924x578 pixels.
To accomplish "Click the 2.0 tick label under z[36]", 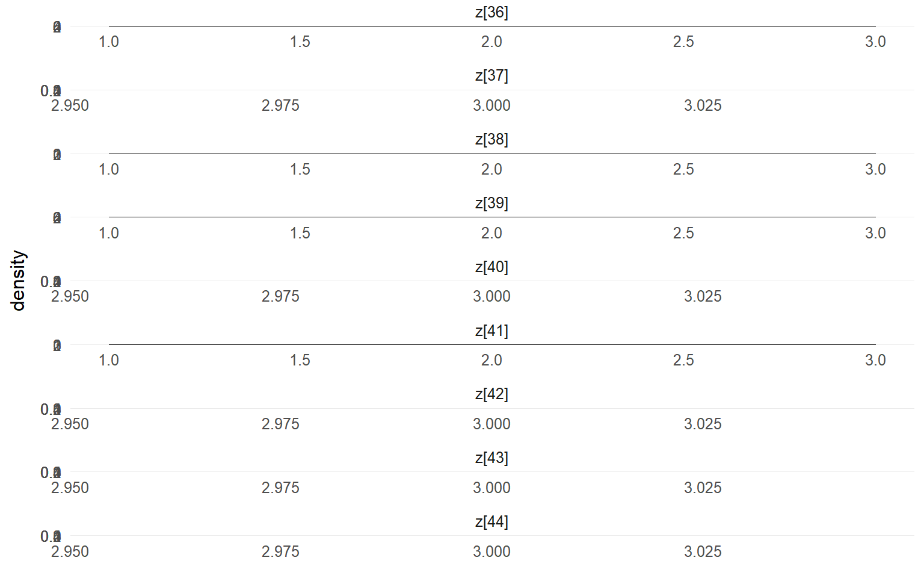I will coord(491,42).
